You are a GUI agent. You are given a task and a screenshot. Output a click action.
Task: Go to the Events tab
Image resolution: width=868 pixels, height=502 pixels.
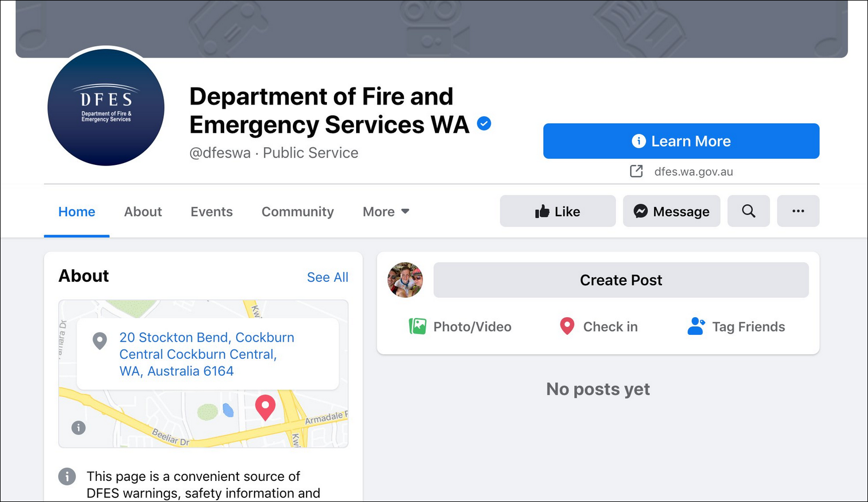click(211, 212)
